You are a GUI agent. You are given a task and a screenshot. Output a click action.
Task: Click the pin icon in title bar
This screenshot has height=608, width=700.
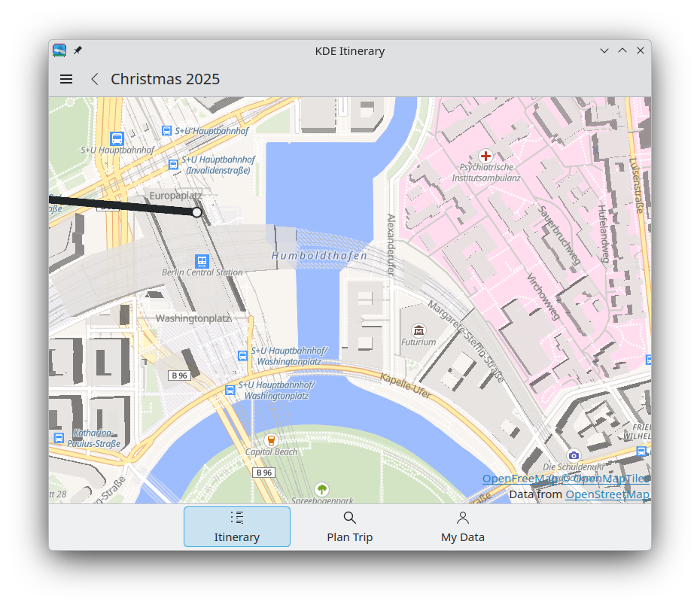(78, 50)
